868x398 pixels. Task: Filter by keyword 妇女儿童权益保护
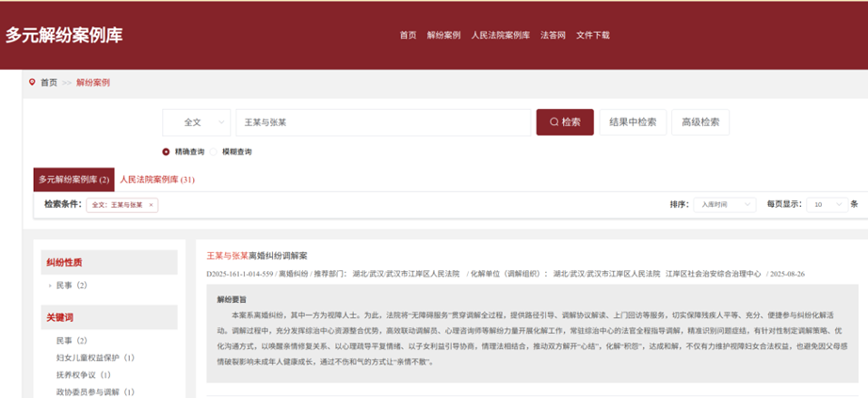click(x=94, y=358)
